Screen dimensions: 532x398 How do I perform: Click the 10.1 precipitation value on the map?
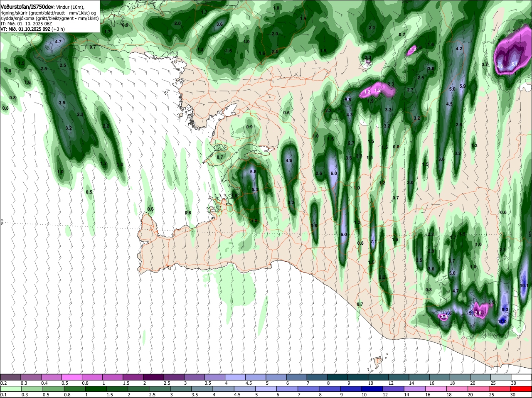coord(524,285)
